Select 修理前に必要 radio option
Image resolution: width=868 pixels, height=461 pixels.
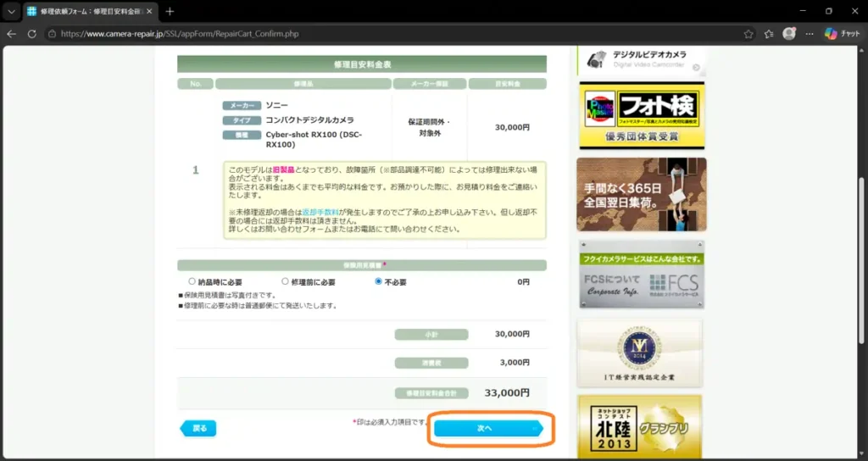[285, 281]
